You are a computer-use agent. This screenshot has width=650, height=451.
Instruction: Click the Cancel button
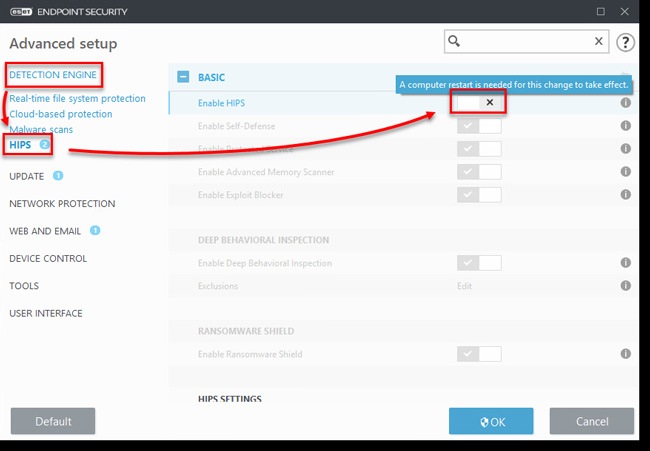pyautogui.click(x=592, y=421)
